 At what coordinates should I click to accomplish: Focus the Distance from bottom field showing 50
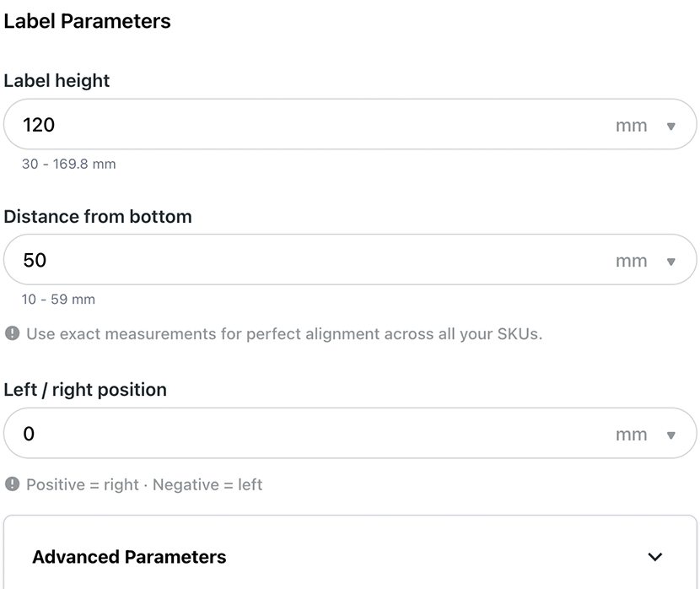pos(295,260)
